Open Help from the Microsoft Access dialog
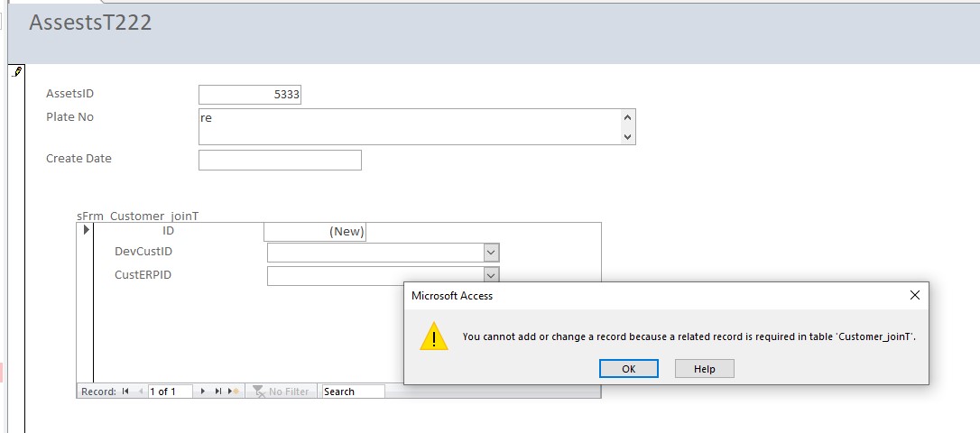This screenshot has width=980, height=433. 705,369
